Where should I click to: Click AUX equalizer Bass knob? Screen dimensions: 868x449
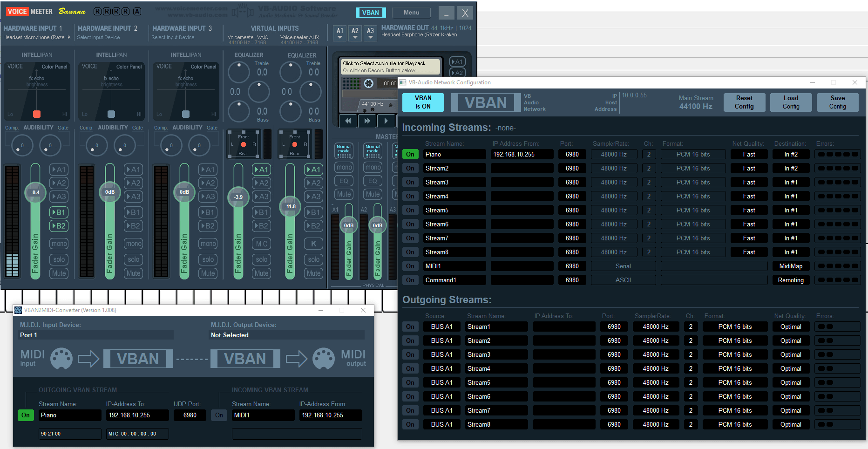coord(291,111)
